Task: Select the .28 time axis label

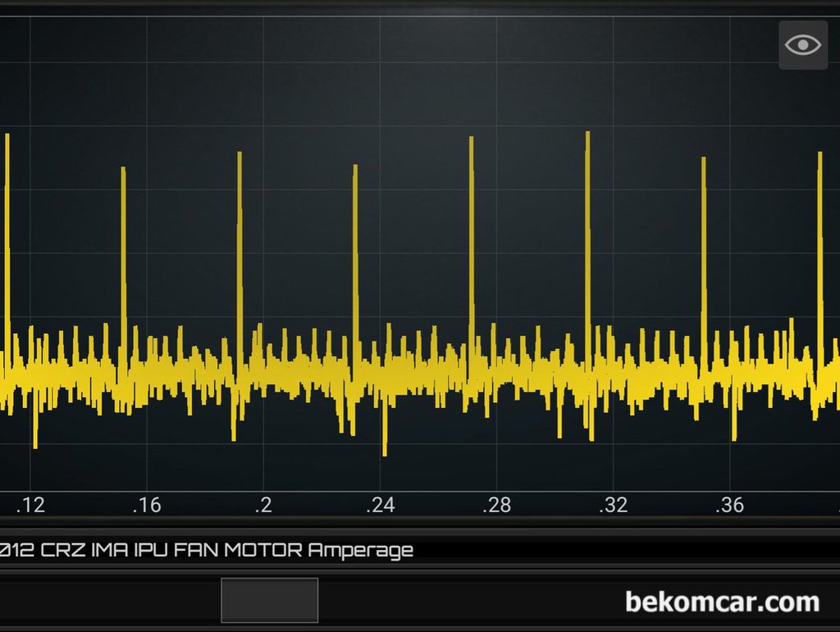Action: click(495, 506)
